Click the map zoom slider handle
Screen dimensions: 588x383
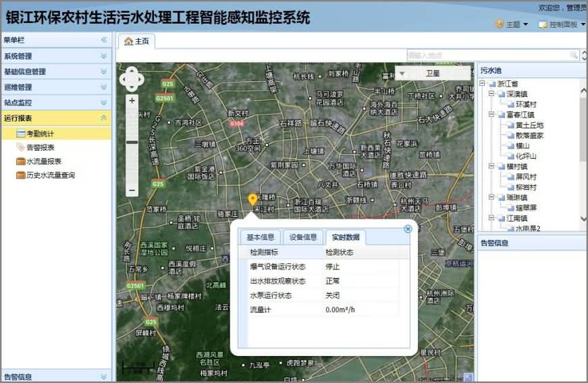point(132,142)
